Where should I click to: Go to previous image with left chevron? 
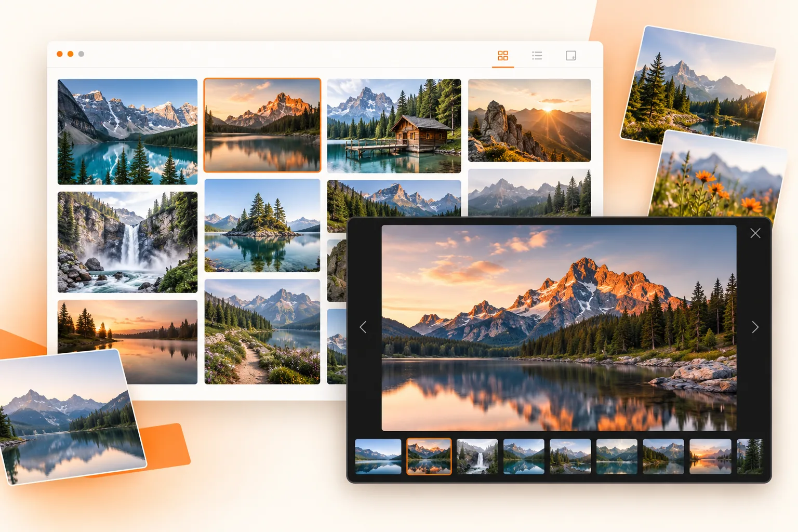(363, 327)
